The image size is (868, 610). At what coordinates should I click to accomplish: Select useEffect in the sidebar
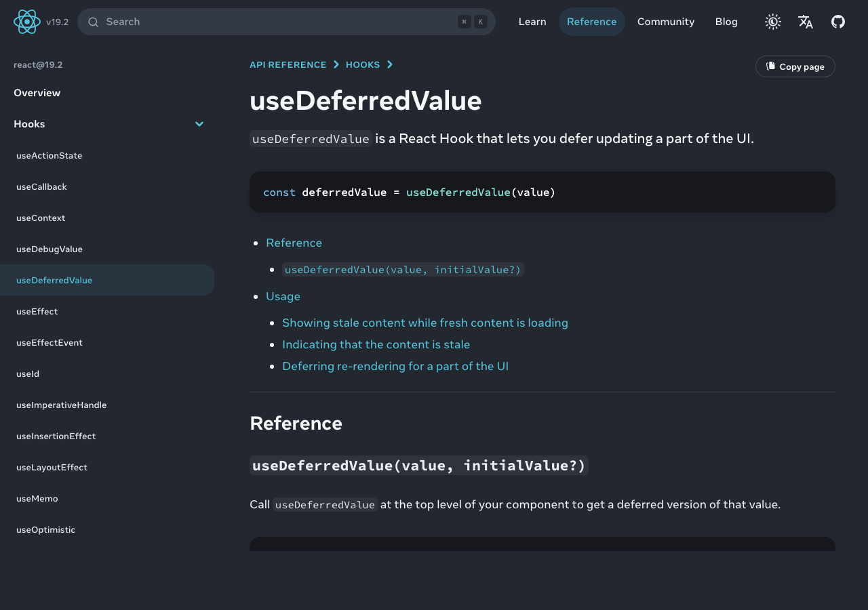[x=37, y=311]
